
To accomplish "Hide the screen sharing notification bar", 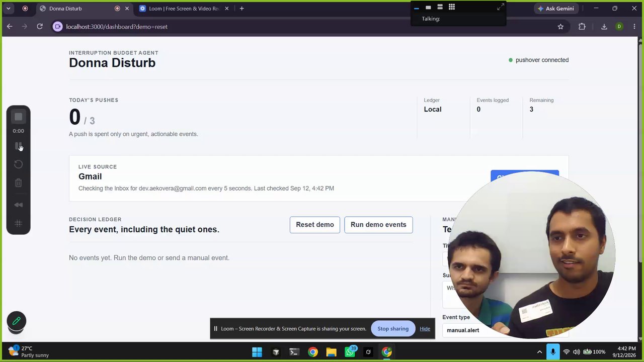I will [x=425, y=329].
